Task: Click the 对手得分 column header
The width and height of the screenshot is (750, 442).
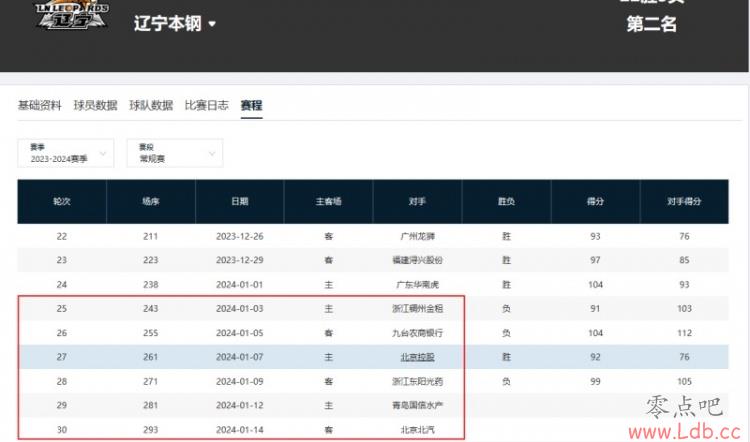Action: coord(684,201)
